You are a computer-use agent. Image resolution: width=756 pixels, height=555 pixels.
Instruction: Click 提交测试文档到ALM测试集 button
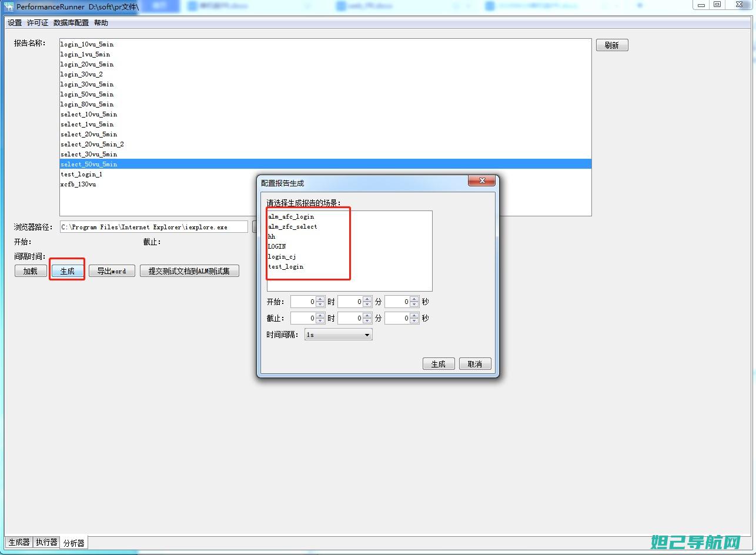(189, 271)
